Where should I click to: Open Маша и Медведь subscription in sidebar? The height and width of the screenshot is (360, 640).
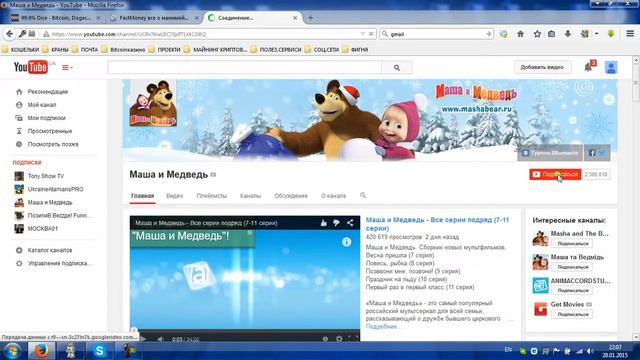(50, 202)
